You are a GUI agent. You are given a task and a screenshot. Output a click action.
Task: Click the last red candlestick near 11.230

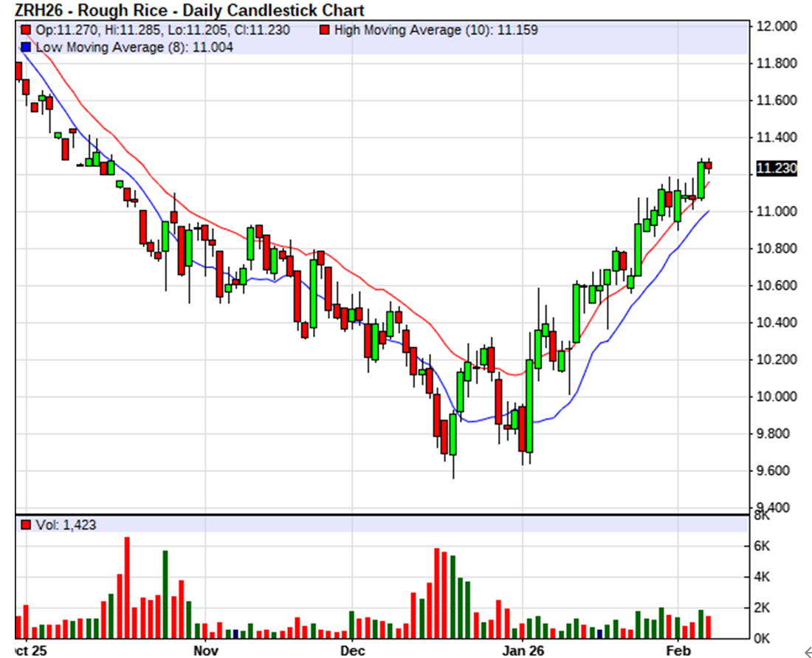pyautogui.click(x=709, y=166)
